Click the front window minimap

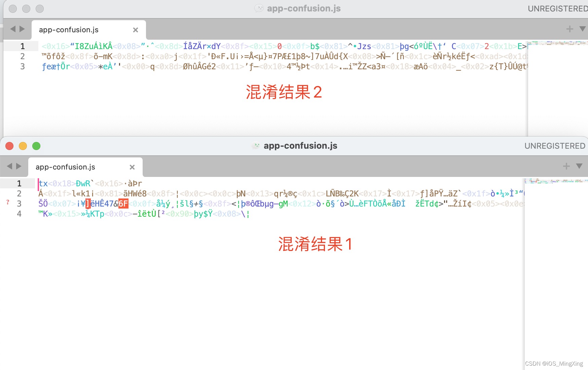coord(556,181)
